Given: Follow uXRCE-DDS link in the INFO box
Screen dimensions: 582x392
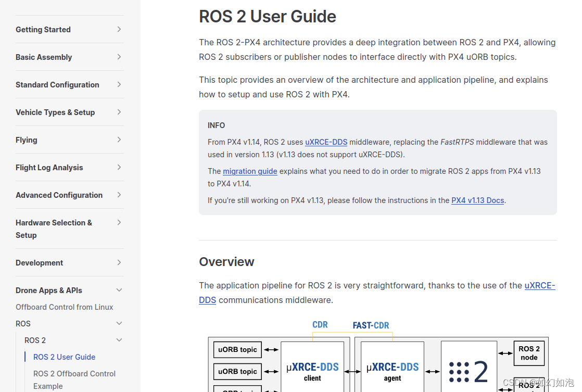Looking at the screenshot, I should (326, 142).
